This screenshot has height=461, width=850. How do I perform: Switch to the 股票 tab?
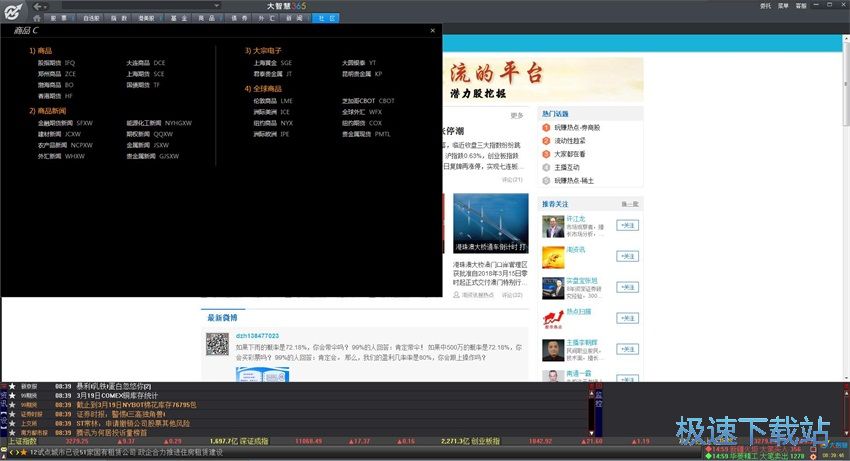(58, 18)
